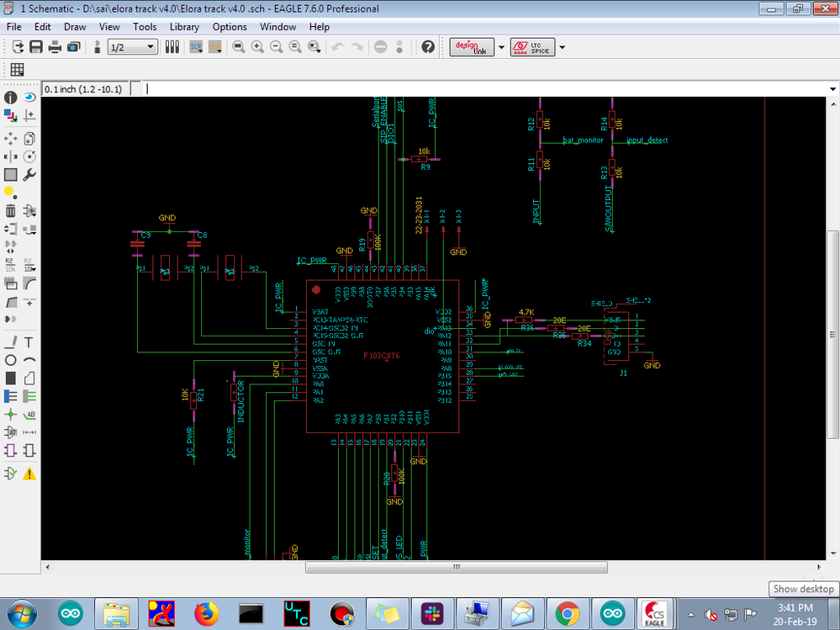Select the Label tool
840x630 pixels.
click(x=29, y=414)
